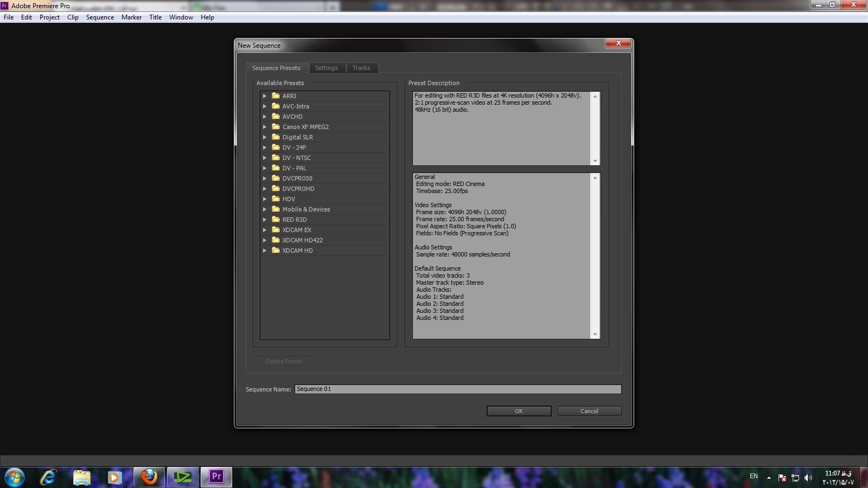This screenshot has width=868, height=488.
Task: Click the XDCAM HD folder icon
Action: pos(276,250)
